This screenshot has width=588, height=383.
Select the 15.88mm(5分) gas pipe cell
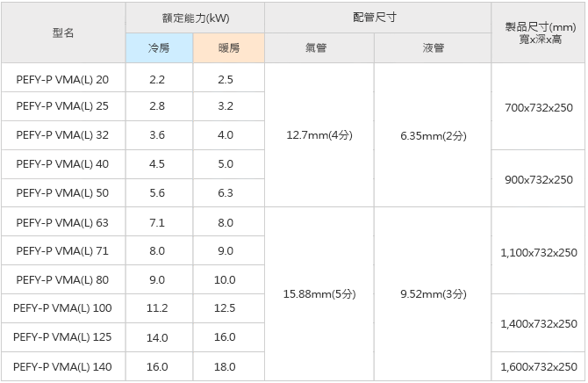tap(319, 294)
